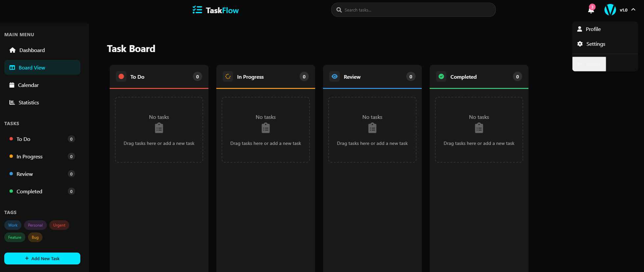
Task: Click the red notification count badge
Action: pos(592,7)
